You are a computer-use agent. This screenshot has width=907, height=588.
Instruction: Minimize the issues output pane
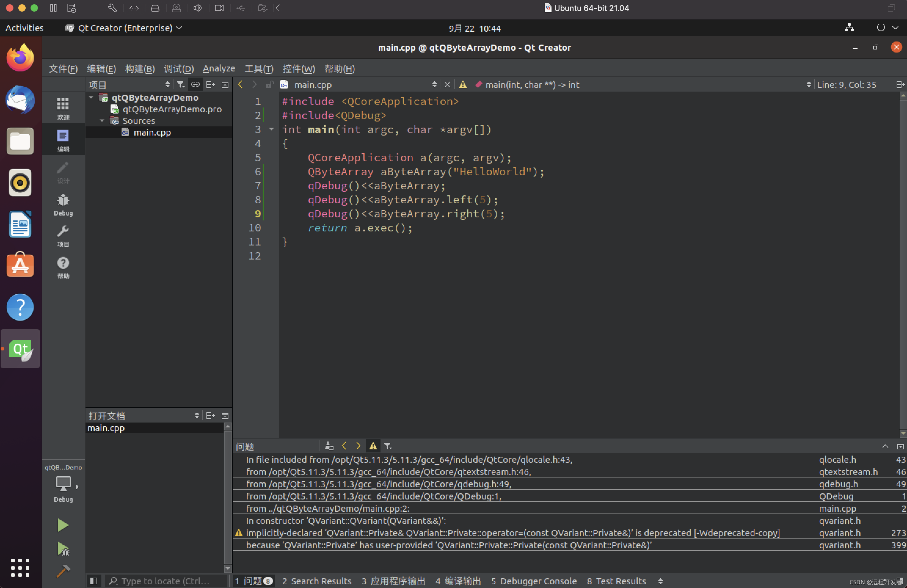(x=900, y=446)
